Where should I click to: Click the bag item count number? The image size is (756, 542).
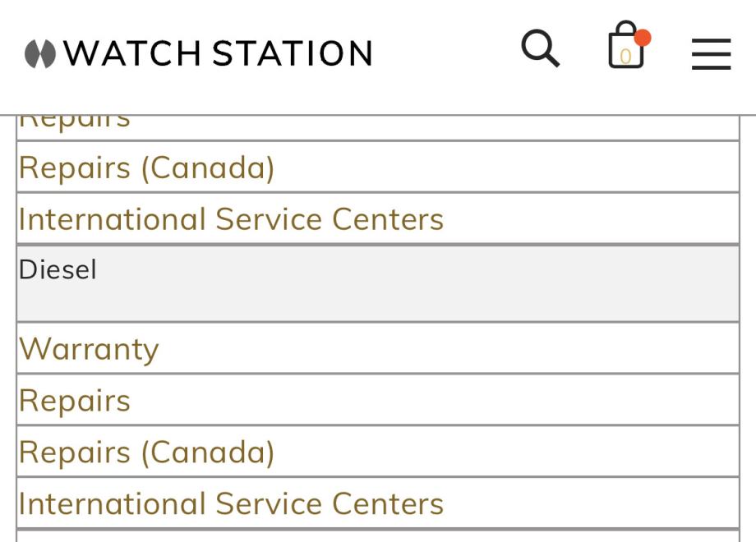tap(625, 57)
